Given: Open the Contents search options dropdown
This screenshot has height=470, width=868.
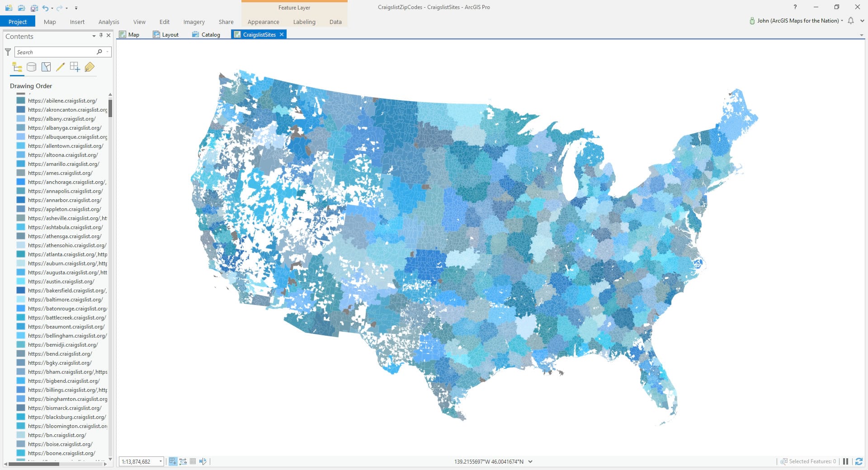Looking at the screenshot, I should [x=107, y=52].
